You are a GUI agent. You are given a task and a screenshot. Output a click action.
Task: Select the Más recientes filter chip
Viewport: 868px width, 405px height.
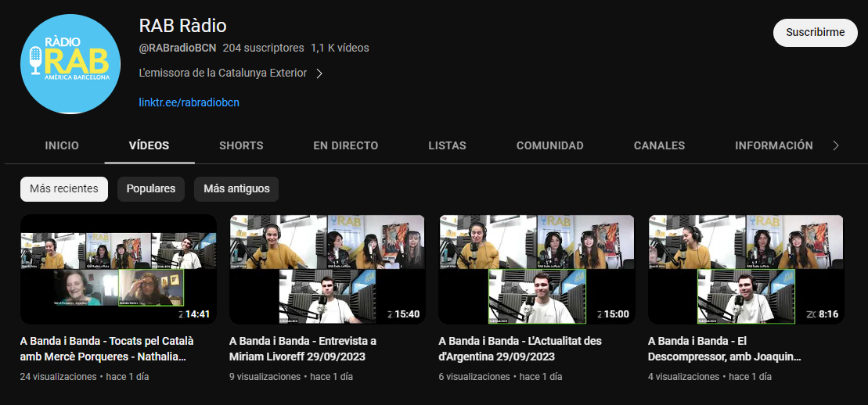[x=64, y=188]
